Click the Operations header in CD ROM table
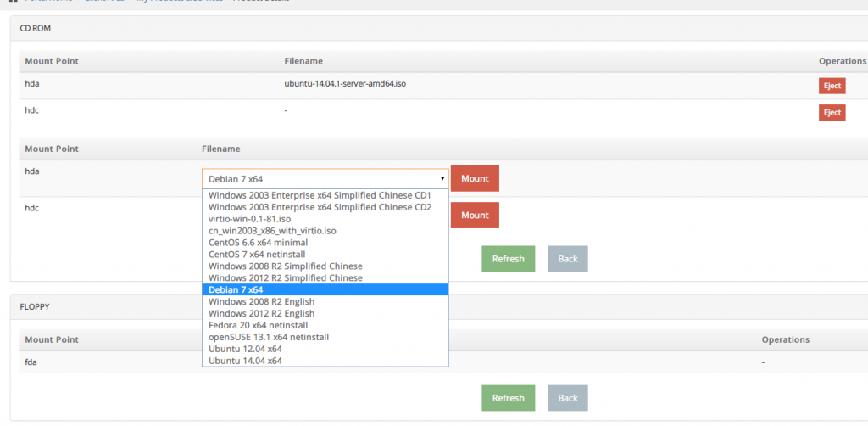This screenshot has width=868, height=426. 842,61
